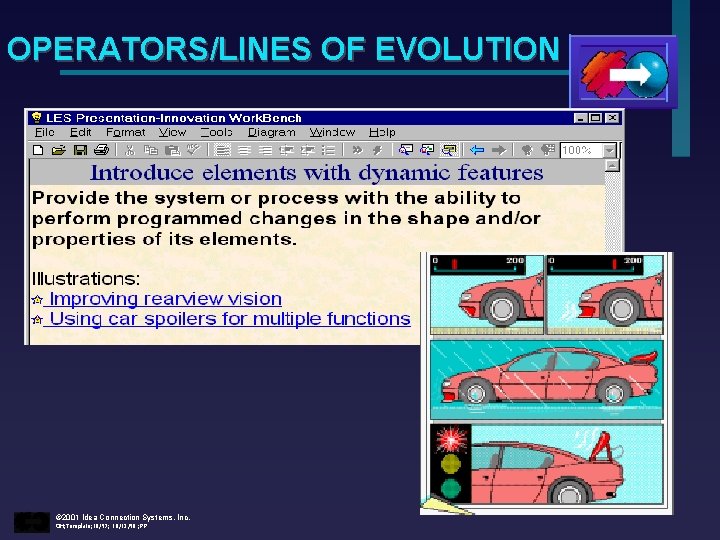Image resolution: width=720 pixels, height=540 pixels.
Task: Open the Help menu
Action: (x=382, y=132)
